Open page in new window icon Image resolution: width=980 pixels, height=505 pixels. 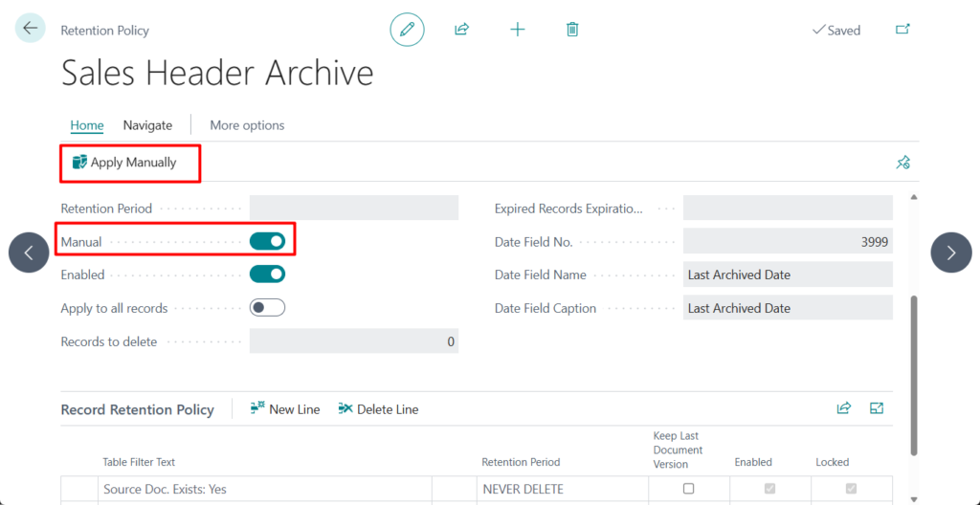pos(902,30)
